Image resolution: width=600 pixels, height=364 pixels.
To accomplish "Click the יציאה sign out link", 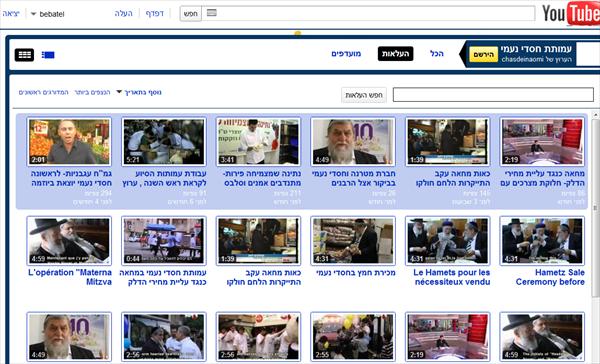I will coord(11,14).
